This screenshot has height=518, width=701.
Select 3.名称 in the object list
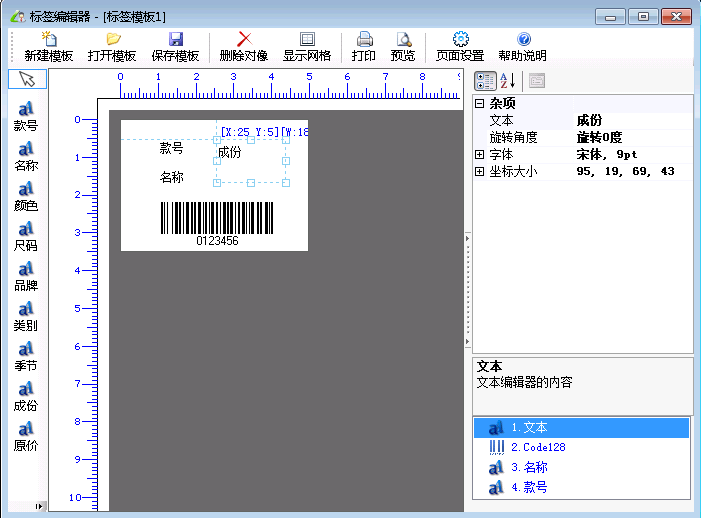pyautogui.click(x=529, y=467)
